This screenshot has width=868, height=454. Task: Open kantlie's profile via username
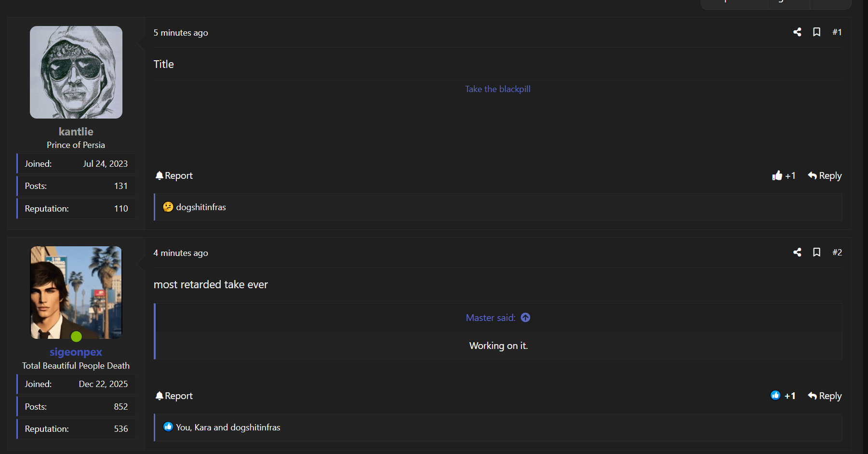tap(76, 132)
